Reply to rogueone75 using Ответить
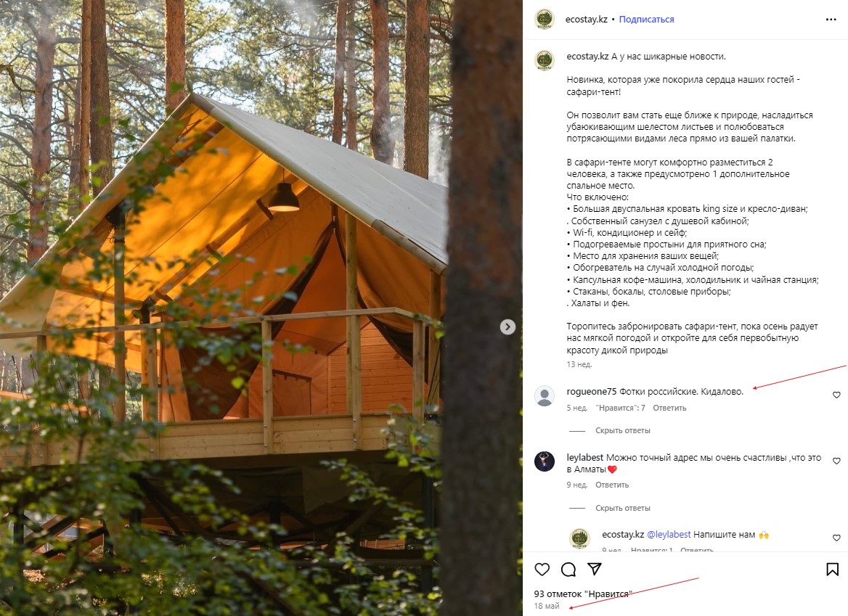Image resolution: width=848 pixels, height=616 pixels. [x=669, y=408]
